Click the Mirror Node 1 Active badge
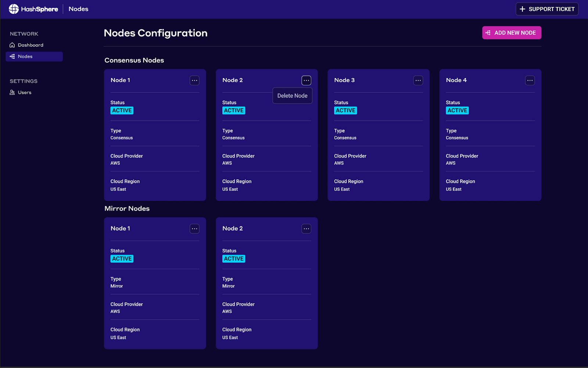The height and width of the screenshot is (368, 588). [x=122, y=259]
